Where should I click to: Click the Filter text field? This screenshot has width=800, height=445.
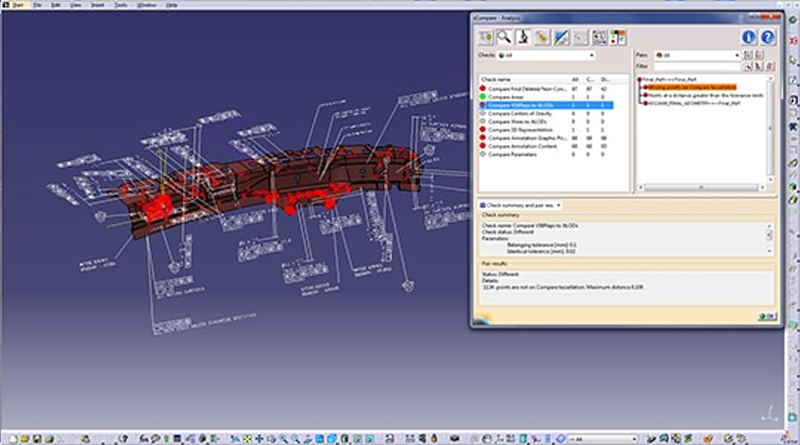pyautogui.click(x=697, y=66)
